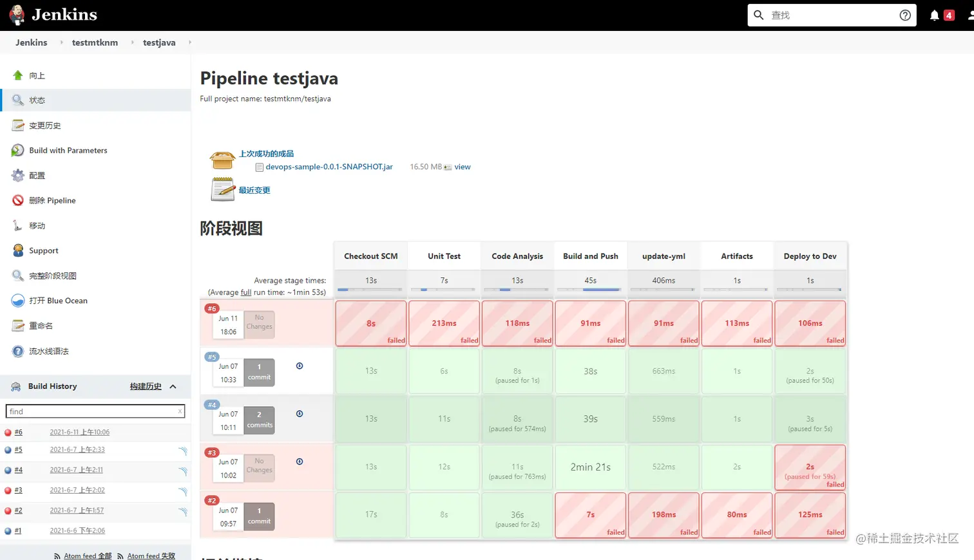Clear the find field with the x button
Viewport: 974px width, 560px height.
tap(180, 411)
